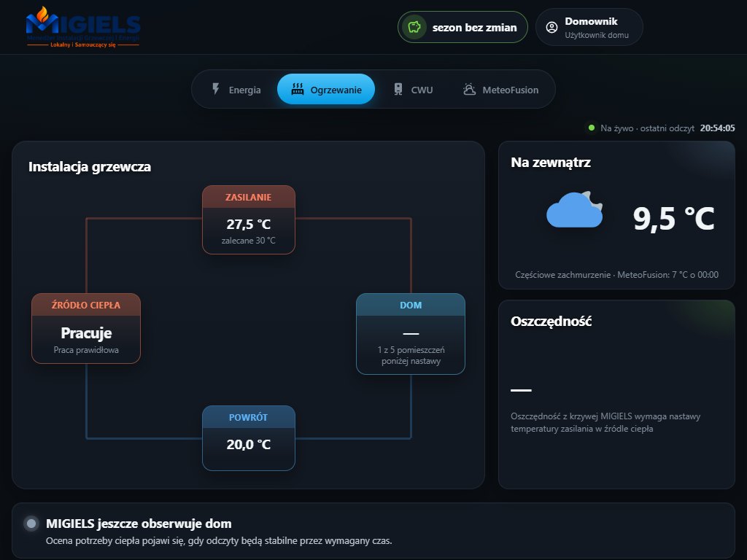Click the '1 z 5 pomieszczeń poniżej nastawy' text
The image size is (747, 560).
pos(411,355)
